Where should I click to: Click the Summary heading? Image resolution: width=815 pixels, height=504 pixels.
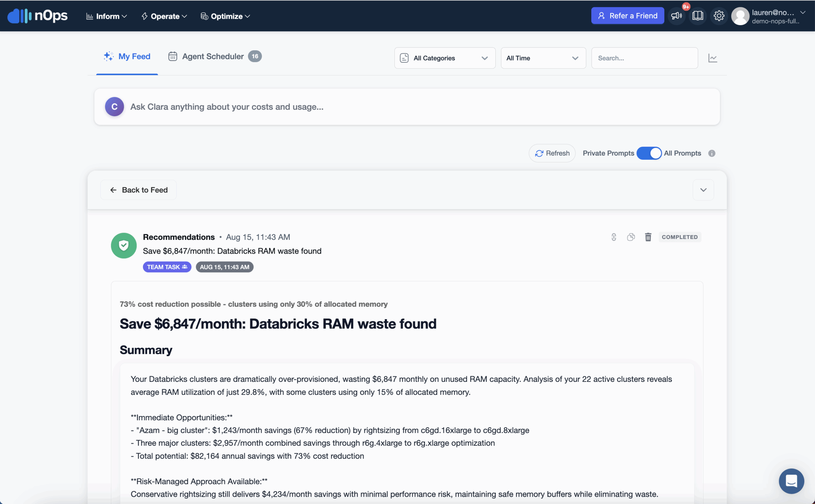146,350
